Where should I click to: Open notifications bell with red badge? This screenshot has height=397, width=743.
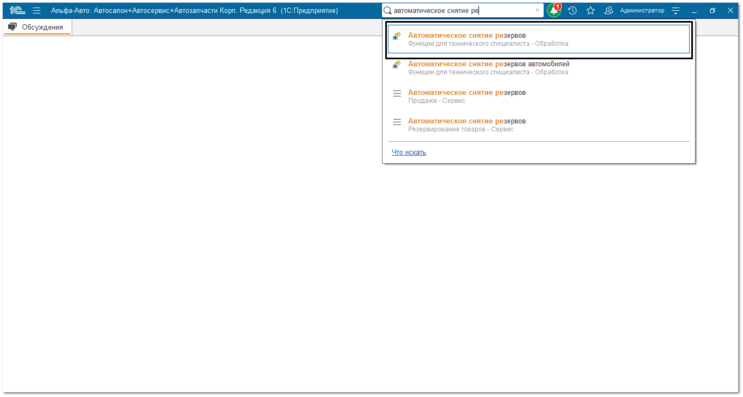(x=553, y=10)
